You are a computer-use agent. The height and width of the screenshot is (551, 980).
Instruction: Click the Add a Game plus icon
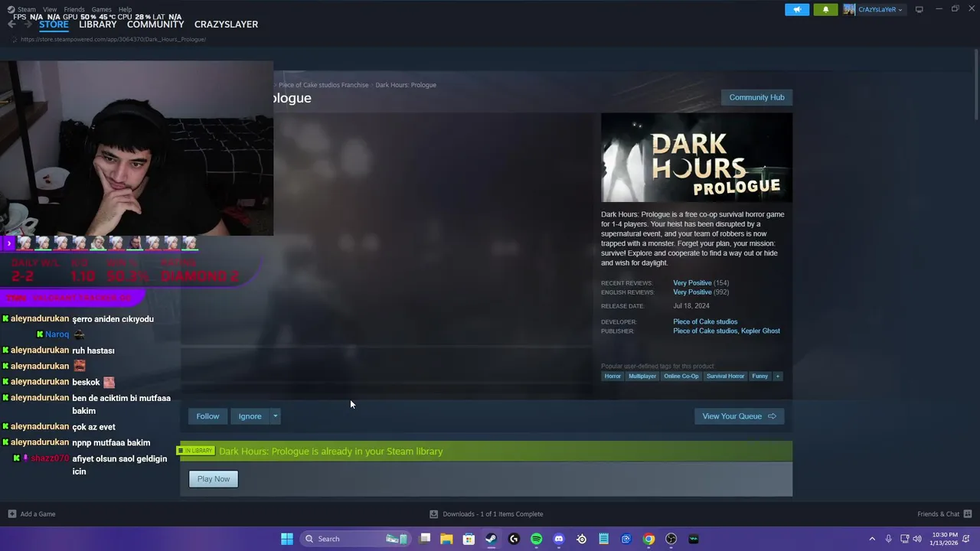tap(11, 514)
